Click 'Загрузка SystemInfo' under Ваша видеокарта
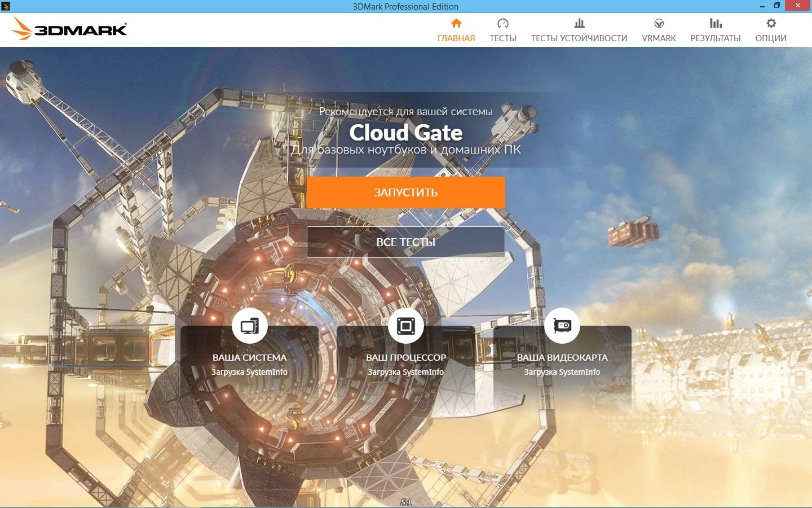The width and height of the screenshot is (812, 508). coord(562,372)
